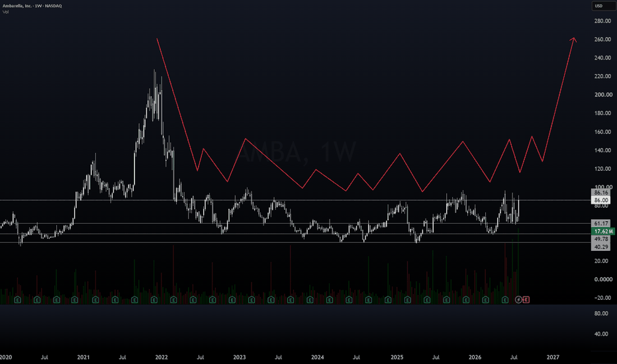This screenshot has height=364, width=617.
Task: Click the 160.00 price axis tick
Action: click(602, 132)
